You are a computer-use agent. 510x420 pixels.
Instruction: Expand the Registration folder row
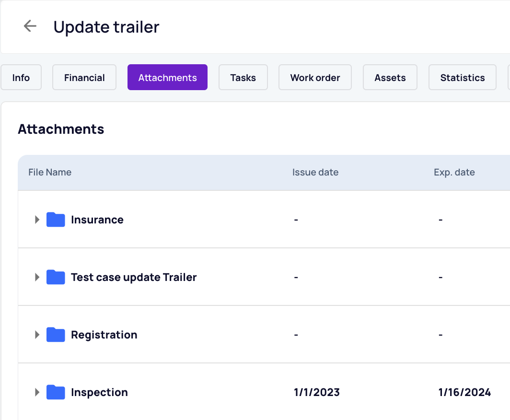(37, 335)
